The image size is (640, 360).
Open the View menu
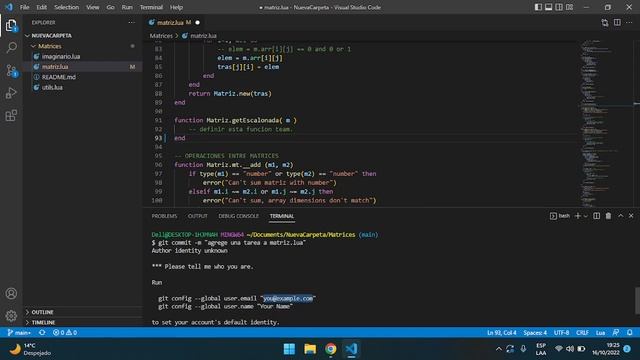(93, 7)
